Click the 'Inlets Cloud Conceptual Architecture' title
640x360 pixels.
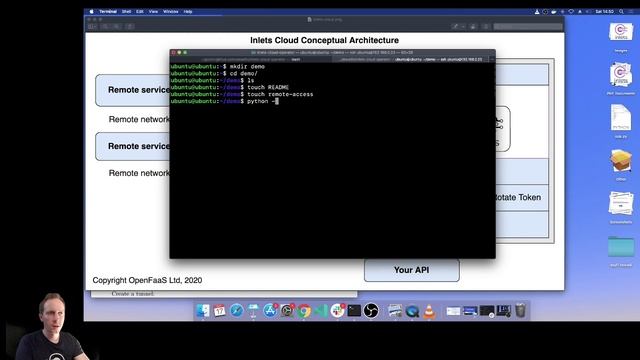point(324,40)
